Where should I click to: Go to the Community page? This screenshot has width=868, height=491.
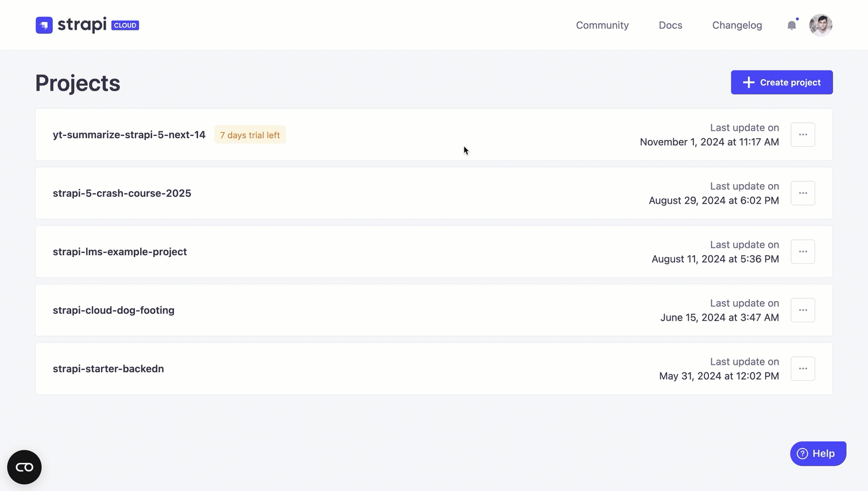pyautogui.click(x=602, y=25)
